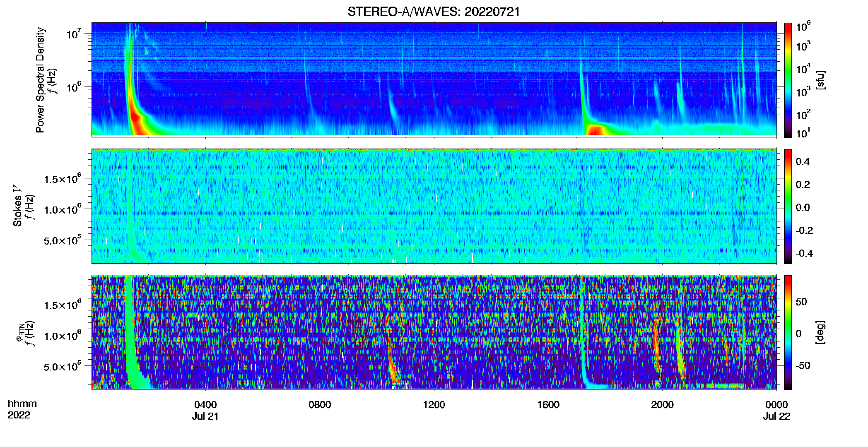868x447 pixels.
Task: Click the 0.2 value on Stokes color bar
Action: click(803, 184)
